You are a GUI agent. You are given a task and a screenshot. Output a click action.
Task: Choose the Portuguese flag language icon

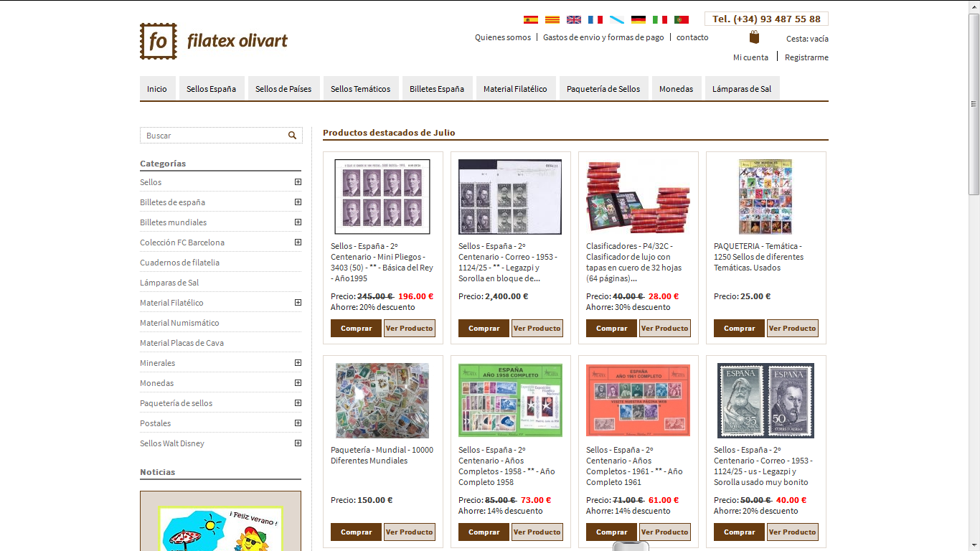[x=681, y=19]
